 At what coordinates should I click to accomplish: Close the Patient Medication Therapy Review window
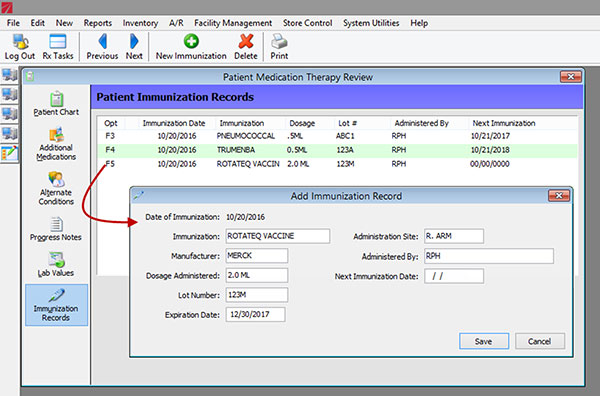pos(571,77)
